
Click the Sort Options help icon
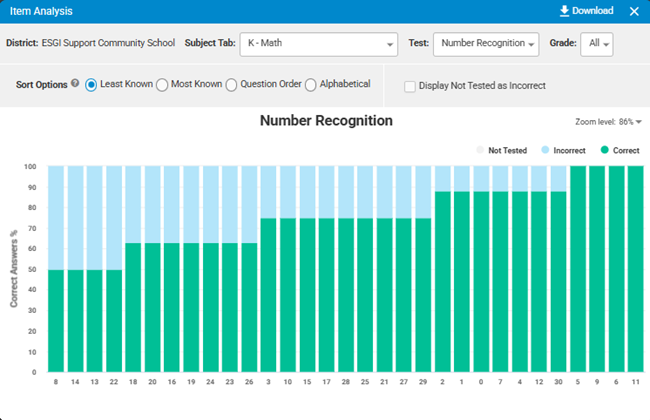tap(76, 84)
